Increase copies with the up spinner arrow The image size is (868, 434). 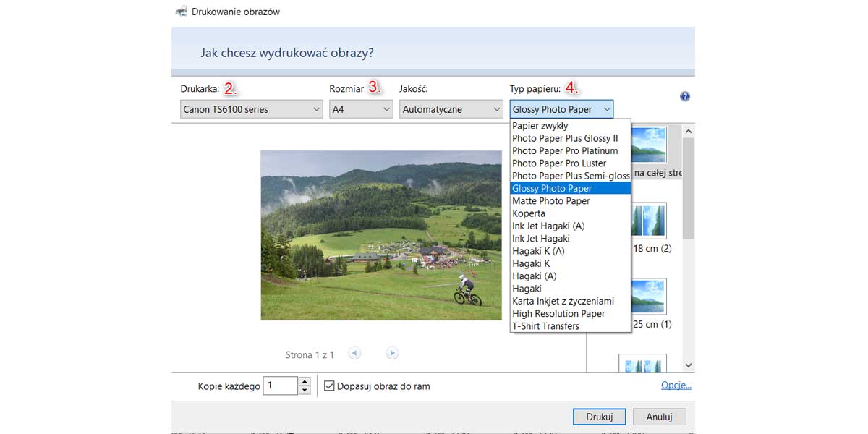click(305, 381)
